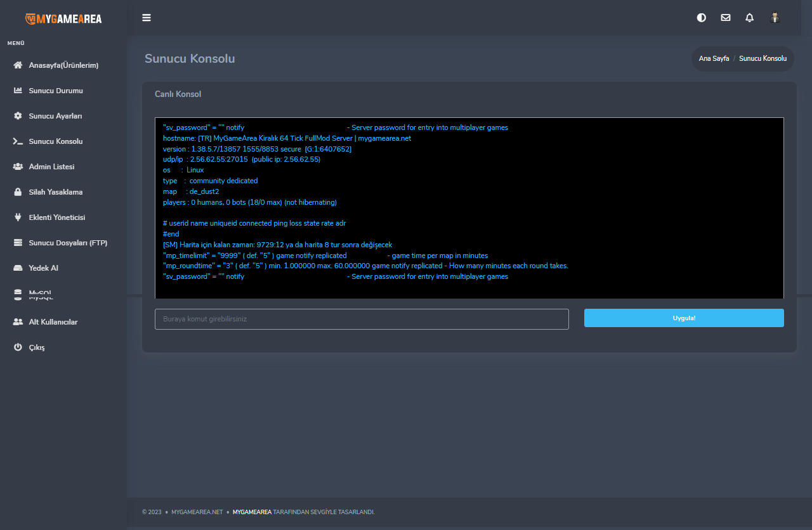Image resolution: width=812 pixels, height=530 pixels.
Task: Open Sunucu Durumu chart icon
Action: pyautogui.click(x=18, y=91)
